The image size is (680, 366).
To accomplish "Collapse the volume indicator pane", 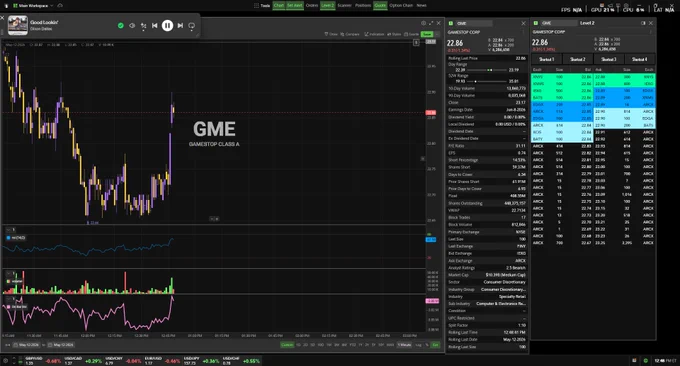I will [8, 273].
